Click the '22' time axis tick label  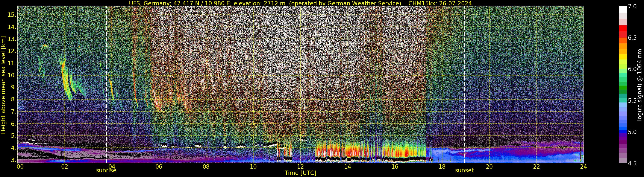pos(536,166)
